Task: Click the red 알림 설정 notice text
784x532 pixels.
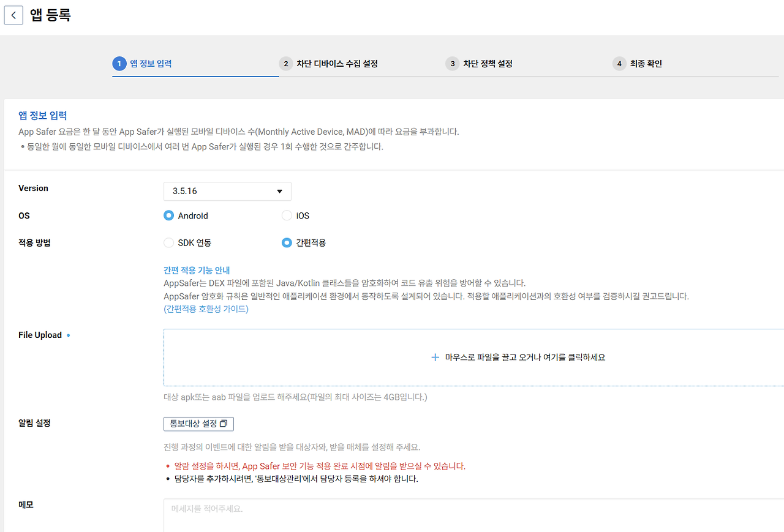Action: coord(320,466)
